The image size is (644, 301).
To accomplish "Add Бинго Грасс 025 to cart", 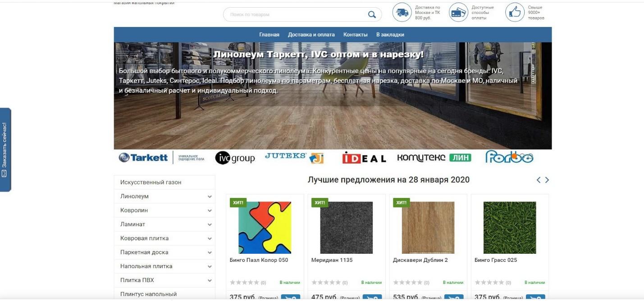I will (535, 297).
